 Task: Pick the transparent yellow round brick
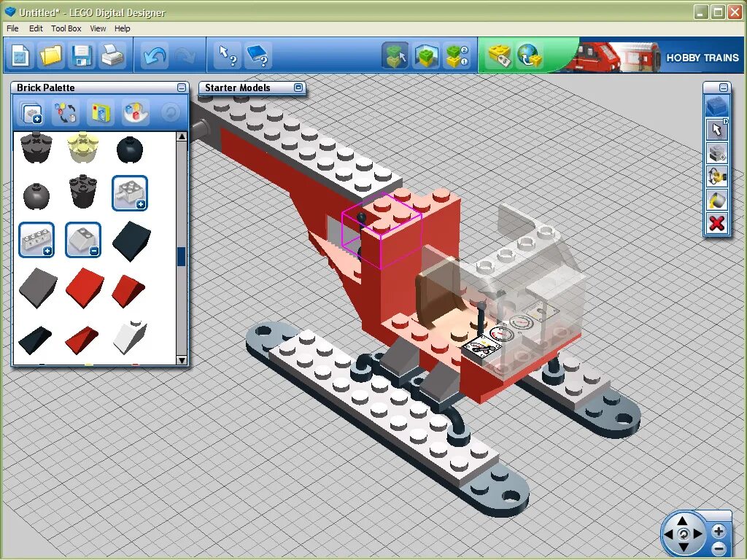83,147
